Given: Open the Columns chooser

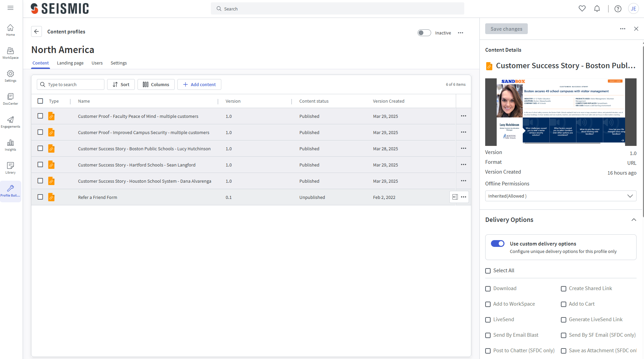Looking at the screenshot, I should [x=156, y=84].
